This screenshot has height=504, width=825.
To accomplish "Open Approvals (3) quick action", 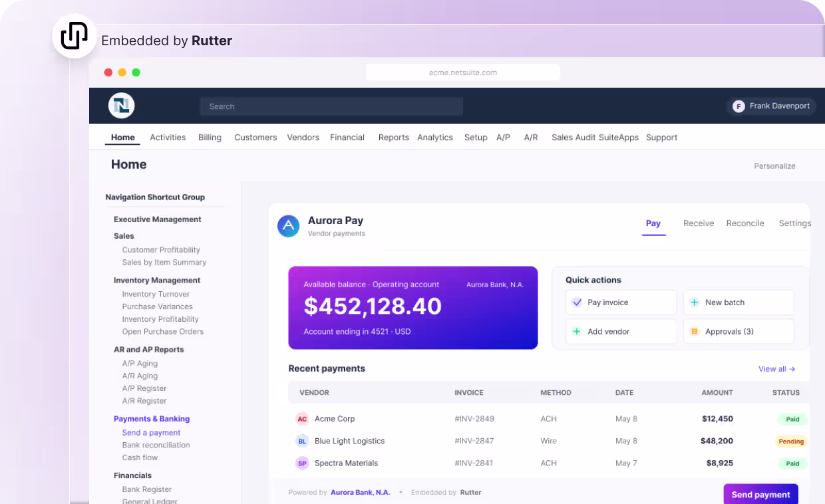I will pyautogui.click(x=739, y=332).
